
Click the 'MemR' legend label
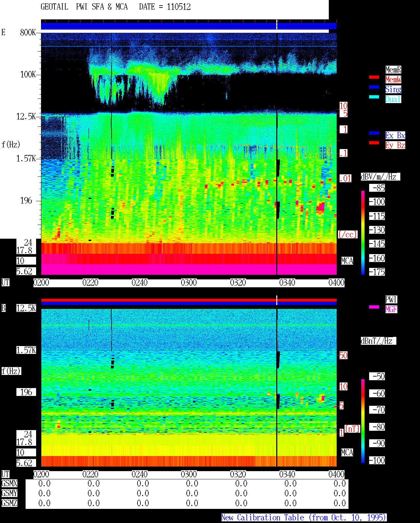(x=393, y=70)
